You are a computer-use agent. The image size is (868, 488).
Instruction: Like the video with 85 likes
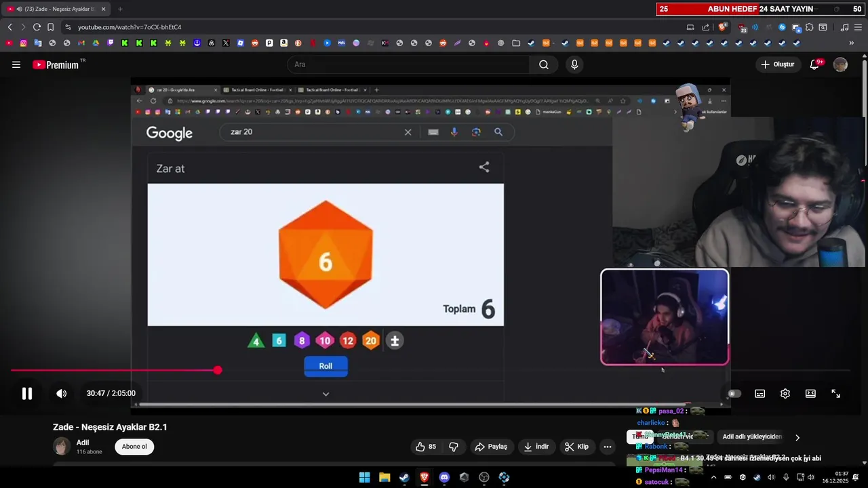[426, 447]
